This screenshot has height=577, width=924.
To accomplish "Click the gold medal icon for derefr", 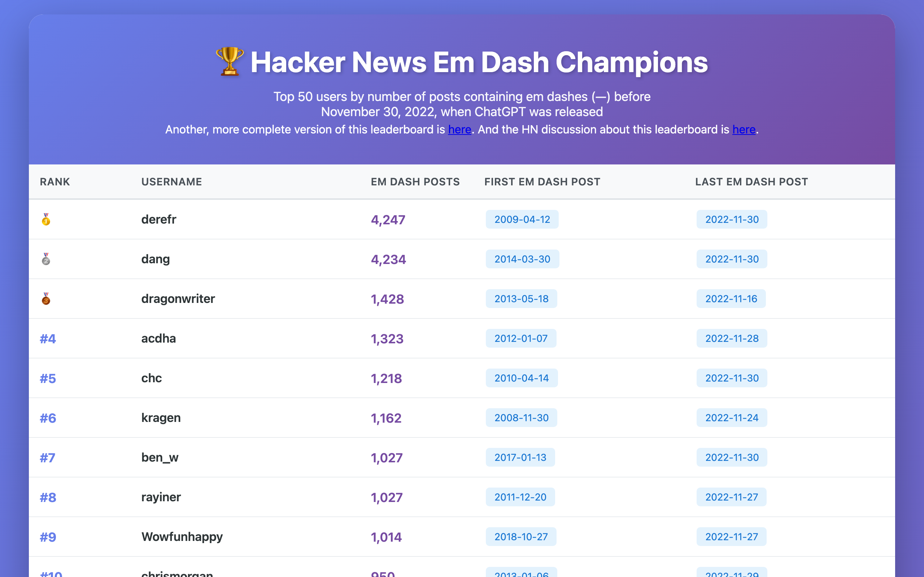I will click(46, 219).
